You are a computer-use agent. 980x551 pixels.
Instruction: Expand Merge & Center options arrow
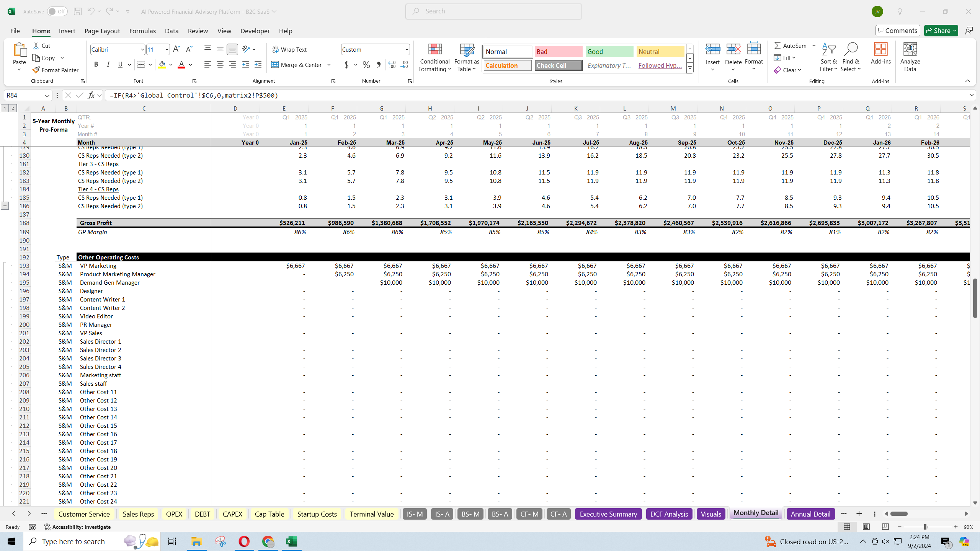(329, 65)
